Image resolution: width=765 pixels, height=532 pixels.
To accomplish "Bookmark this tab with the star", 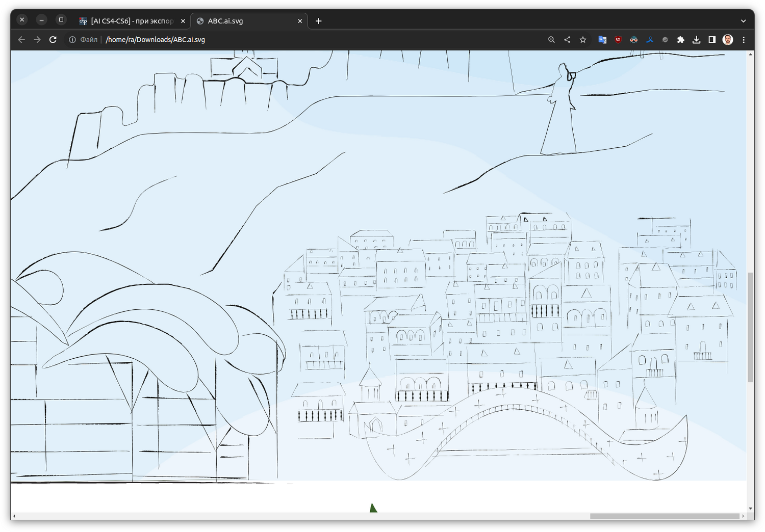I will [583, 40].
